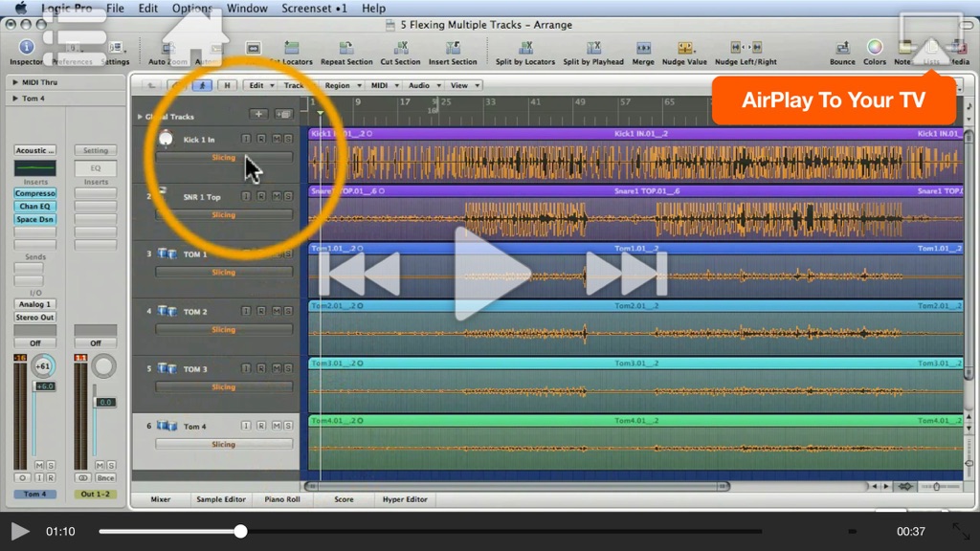Open the Region local menu dropdown

(x=344, y=85)
